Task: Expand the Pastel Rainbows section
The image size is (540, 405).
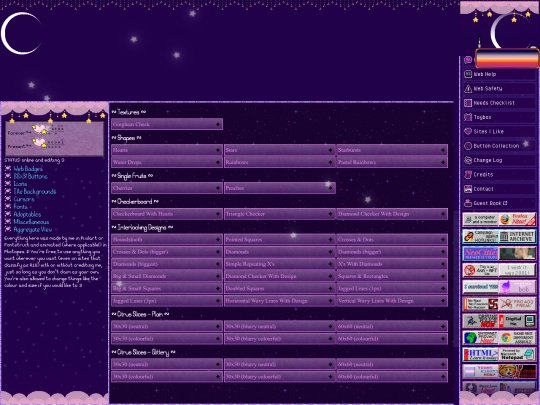Action: pyautogui.click(x=392, y=162)
